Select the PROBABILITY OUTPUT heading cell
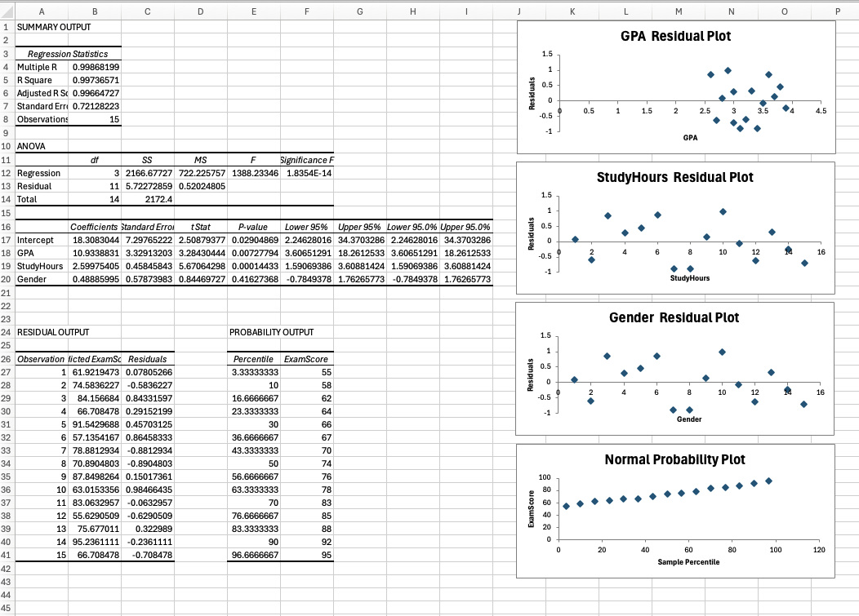The image size is (859, 616). [271, 333]
